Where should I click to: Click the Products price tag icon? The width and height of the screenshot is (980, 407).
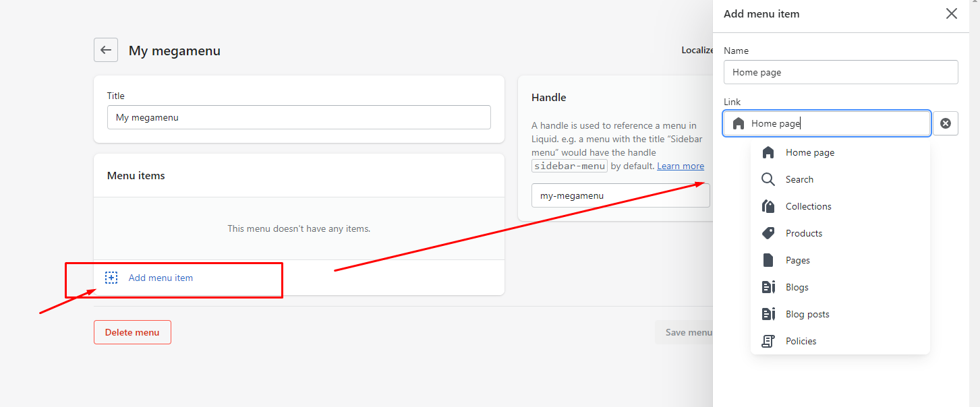pos(768,234)
